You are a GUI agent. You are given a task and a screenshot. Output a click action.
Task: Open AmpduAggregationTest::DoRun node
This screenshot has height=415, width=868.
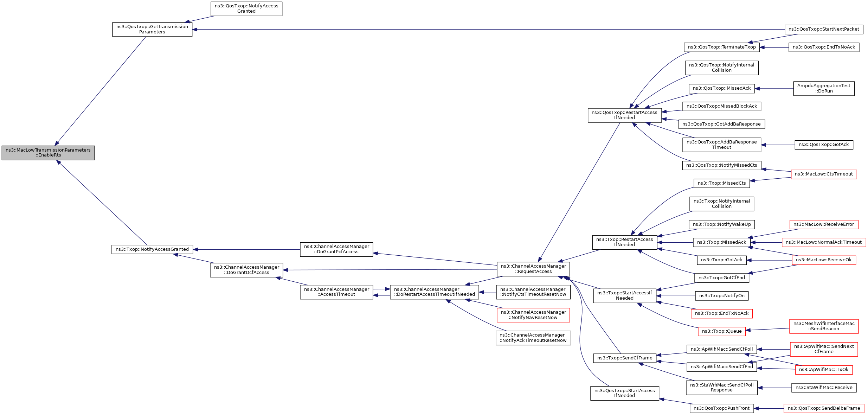(823, 89)
